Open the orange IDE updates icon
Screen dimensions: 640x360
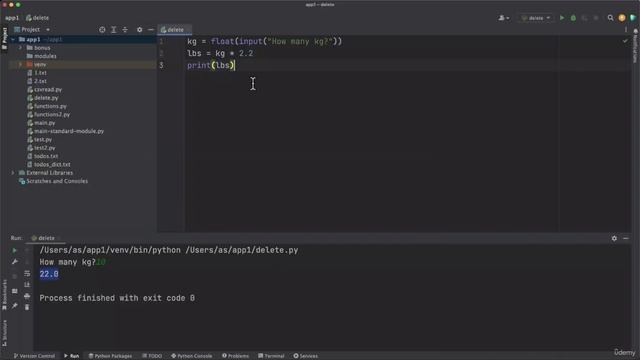[622, 18]
